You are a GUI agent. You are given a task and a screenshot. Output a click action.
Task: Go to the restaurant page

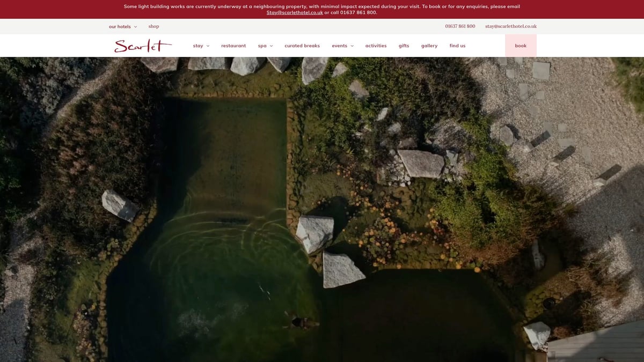233,46
